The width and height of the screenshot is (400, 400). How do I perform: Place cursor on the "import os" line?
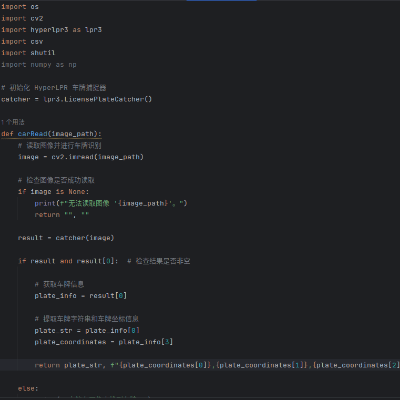(x=20, y=7)
